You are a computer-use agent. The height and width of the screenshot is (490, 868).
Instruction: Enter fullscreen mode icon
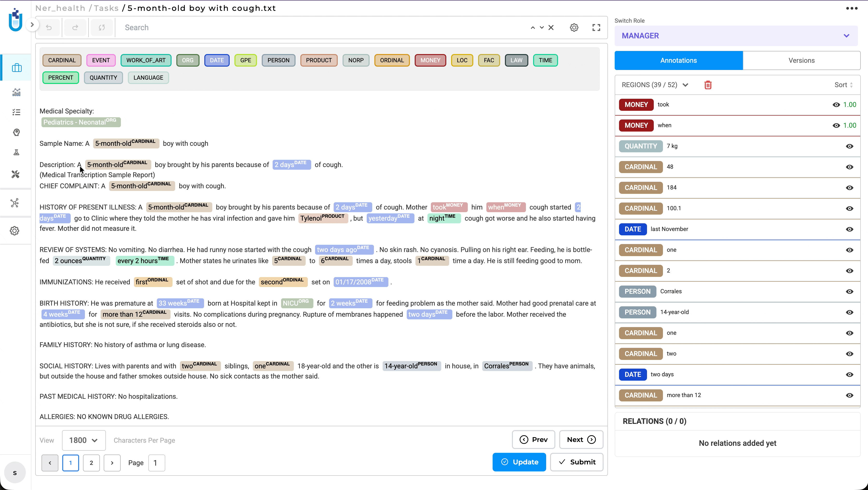click(596, 28)
